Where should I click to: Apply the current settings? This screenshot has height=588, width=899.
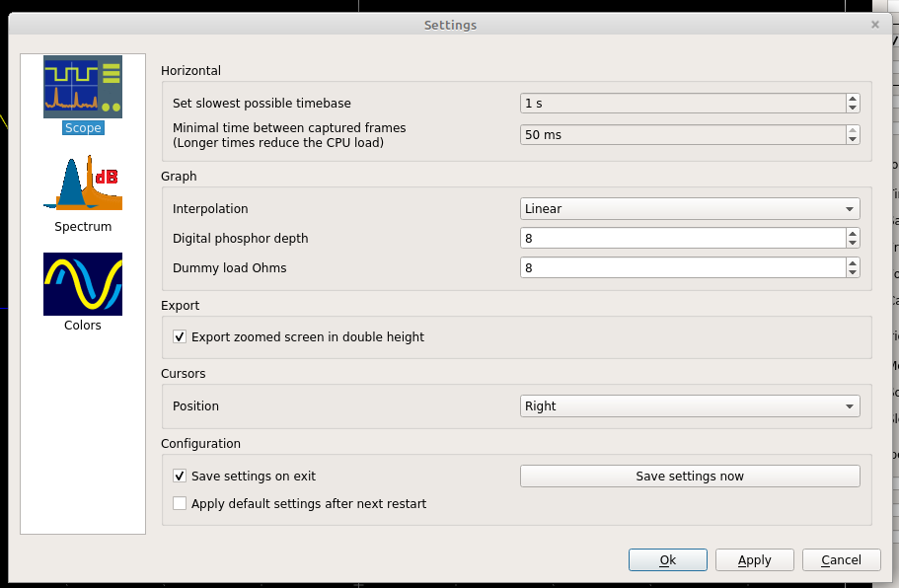click(x=754, y=559)
